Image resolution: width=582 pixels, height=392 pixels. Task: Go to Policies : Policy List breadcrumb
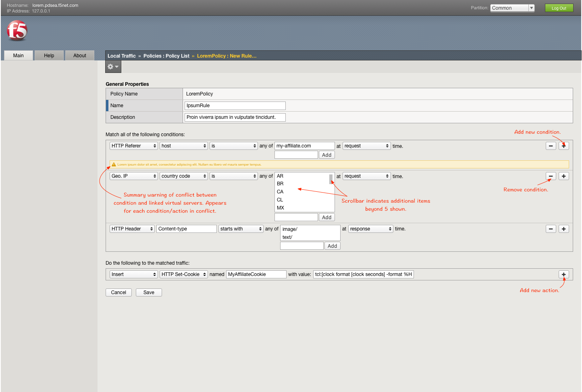click(x=166, y=56)
